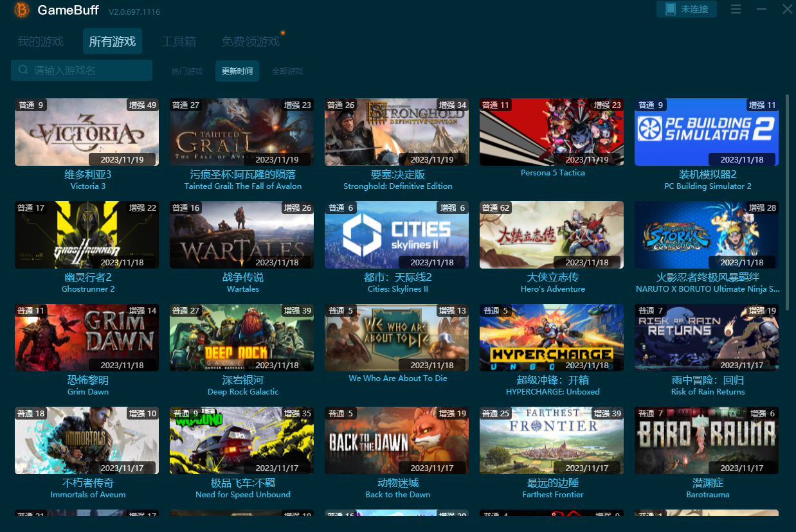Image resolution: width=796 pixels, height=532 pixels.
Task: Click the 战争传说 title link
Action: tap(243, 277)
